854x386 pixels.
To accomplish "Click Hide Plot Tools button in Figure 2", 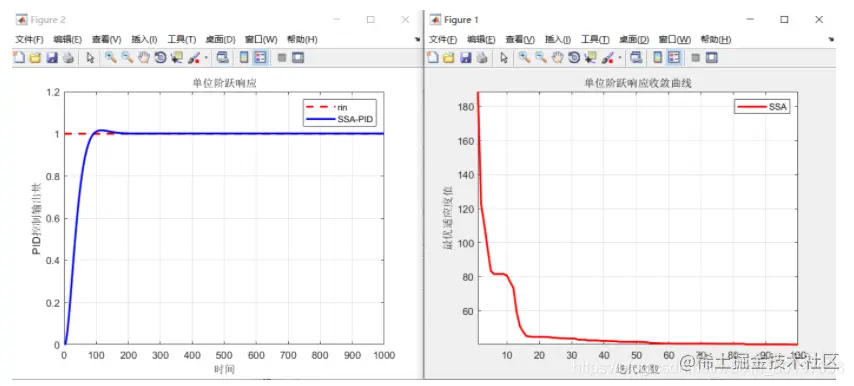I will pyautogui.click(x=282, y=57).
